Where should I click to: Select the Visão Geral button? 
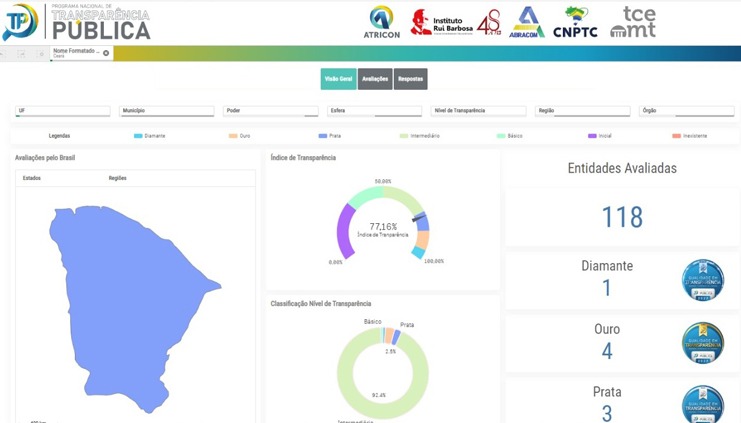click(x=338, y=79)
